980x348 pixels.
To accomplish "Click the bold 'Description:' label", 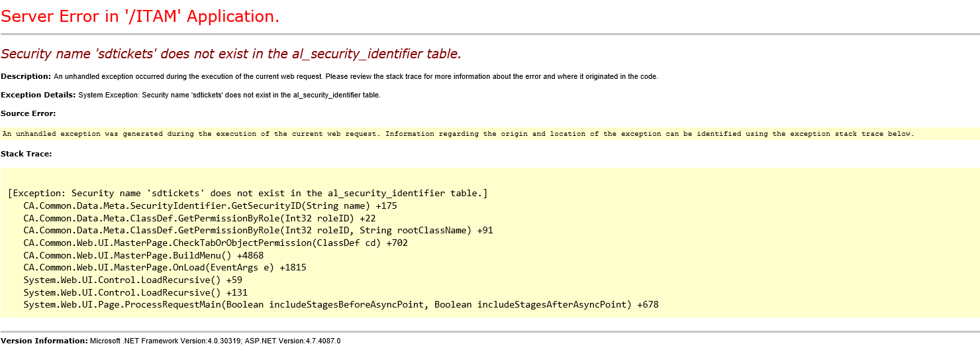I will 26,76.
